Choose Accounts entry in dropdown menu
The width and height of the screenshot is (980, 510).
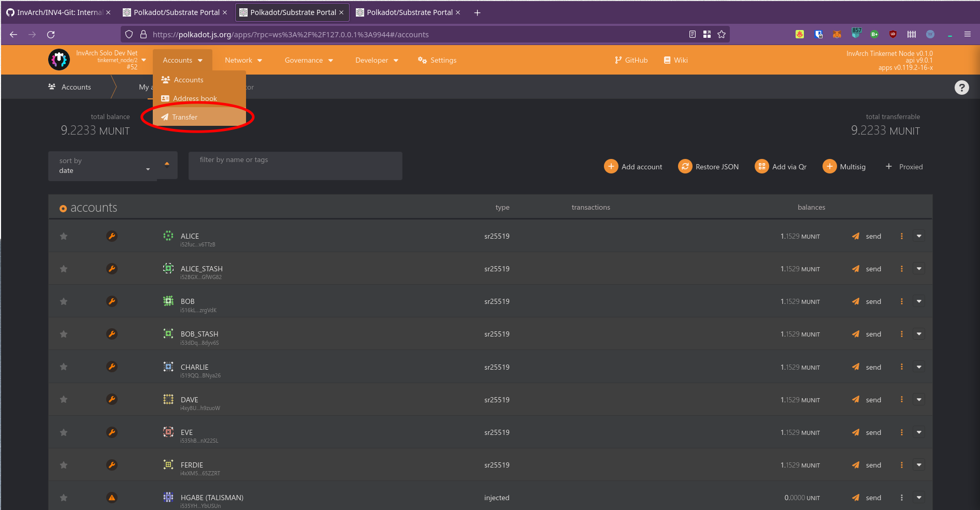(199, 80)
